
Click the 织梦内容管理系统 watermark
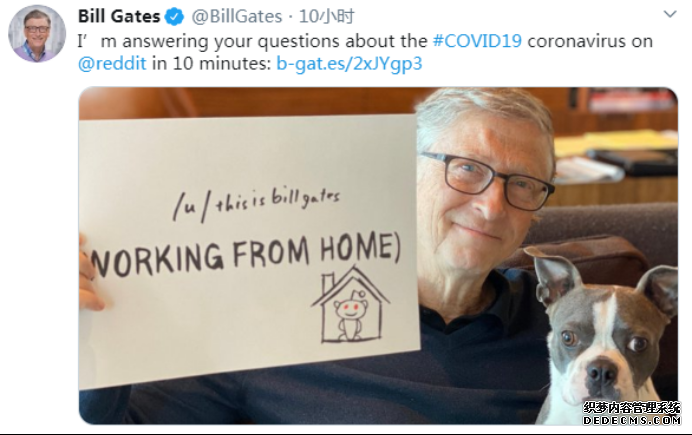click(632, 407)
